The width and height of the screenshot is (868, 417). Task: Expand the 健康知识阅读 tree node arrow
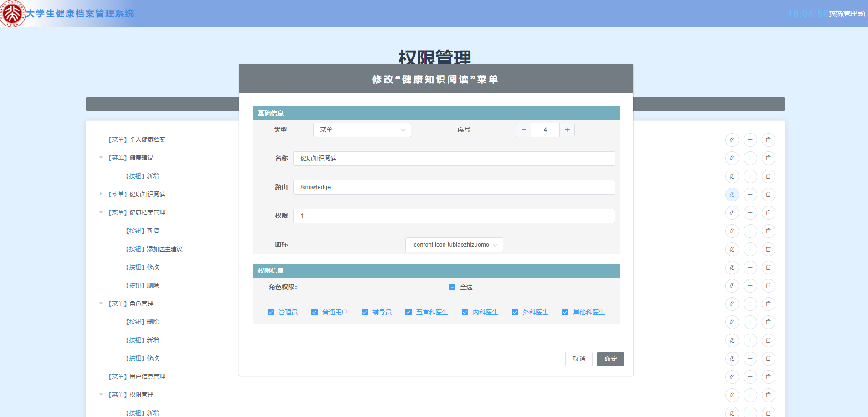tap(101, 194)
